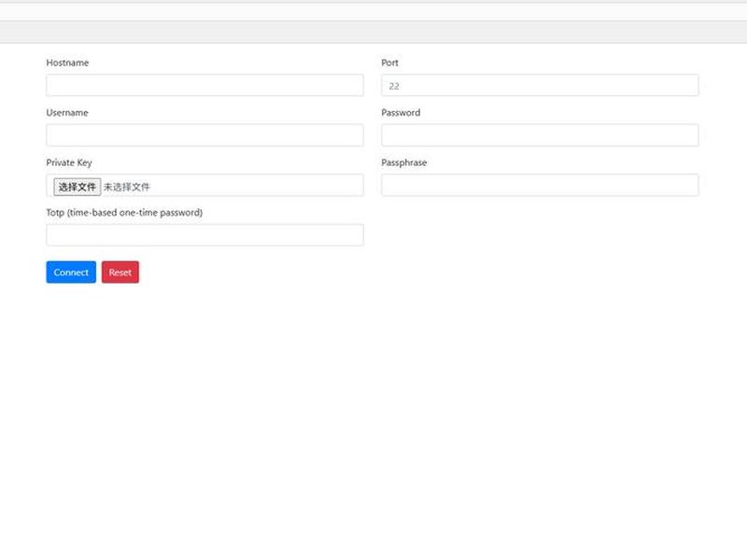747x560 pixels.
Task: Click the 未选择文件 file status text
Action: pyautogui.click(x=127, y=188)
